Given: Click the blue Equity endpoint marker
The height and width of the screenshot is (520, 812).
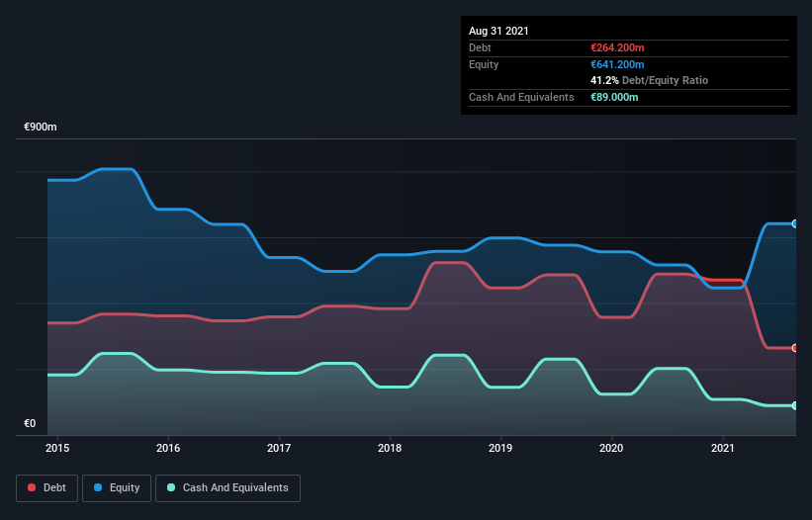Looking at the screenshot, I should pyautogui.click(x=795, y=223).
